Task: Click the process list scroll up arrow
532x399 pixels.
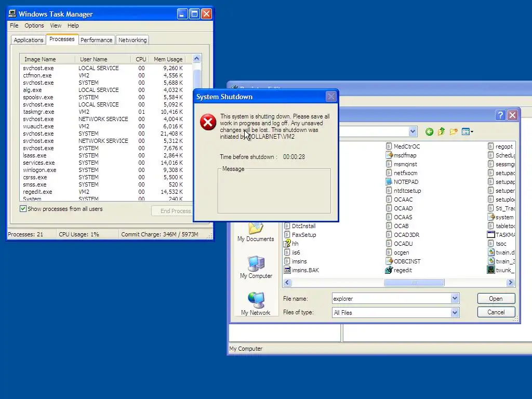Action: point(197,59)
